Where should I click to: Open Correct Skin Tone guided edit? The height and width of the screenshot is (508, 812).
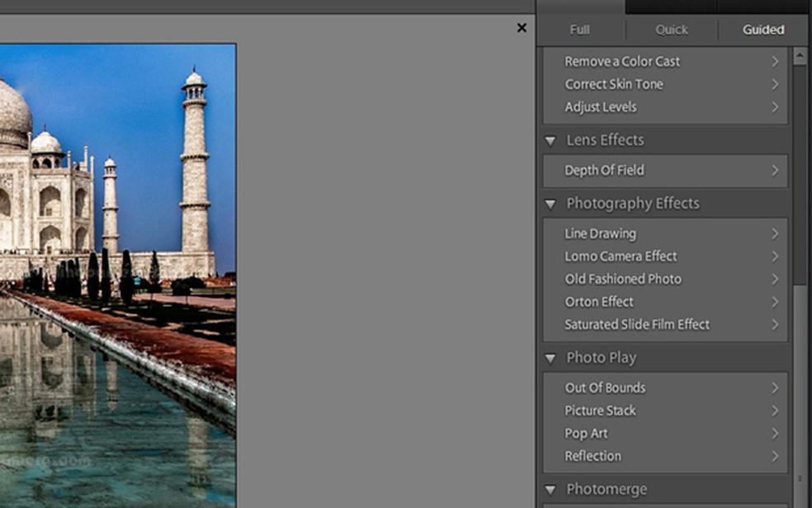coord(613,84)
